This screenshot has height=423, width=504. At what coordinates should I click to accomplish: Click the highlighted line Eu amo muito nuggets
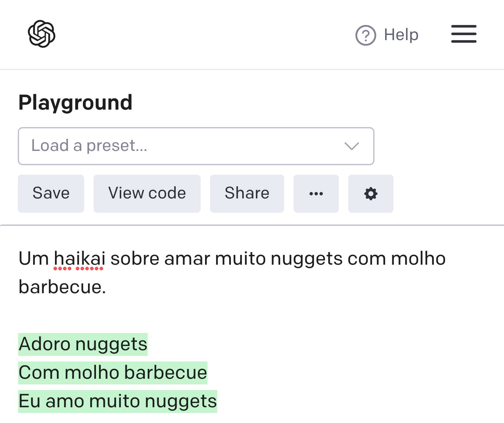[x=118, y=401]
